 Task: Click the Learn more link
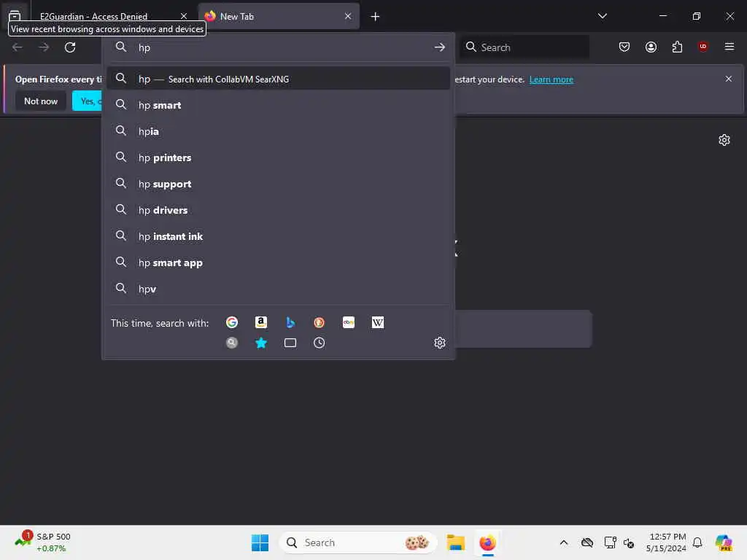[x=551, y=79]
